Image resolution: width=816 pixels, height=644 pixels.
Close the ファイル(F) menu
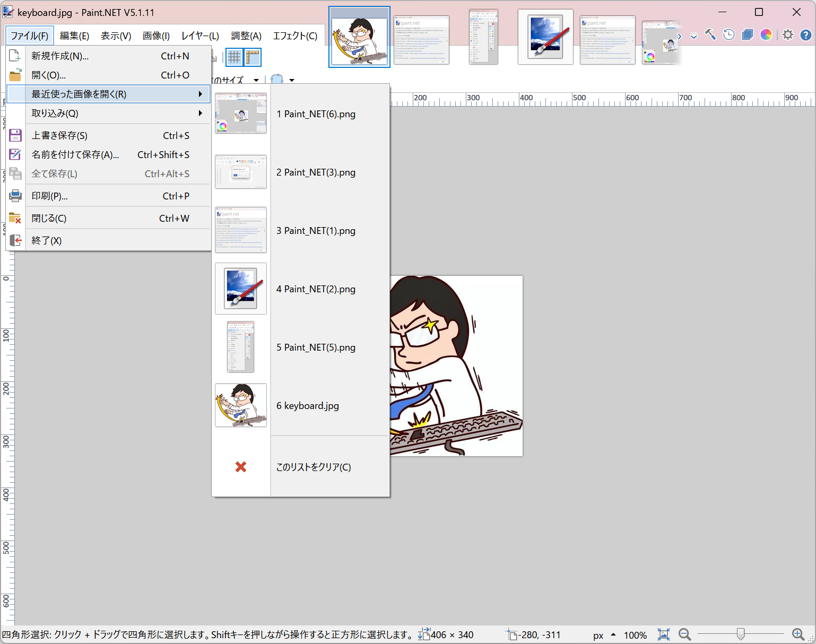coord(30,36)
